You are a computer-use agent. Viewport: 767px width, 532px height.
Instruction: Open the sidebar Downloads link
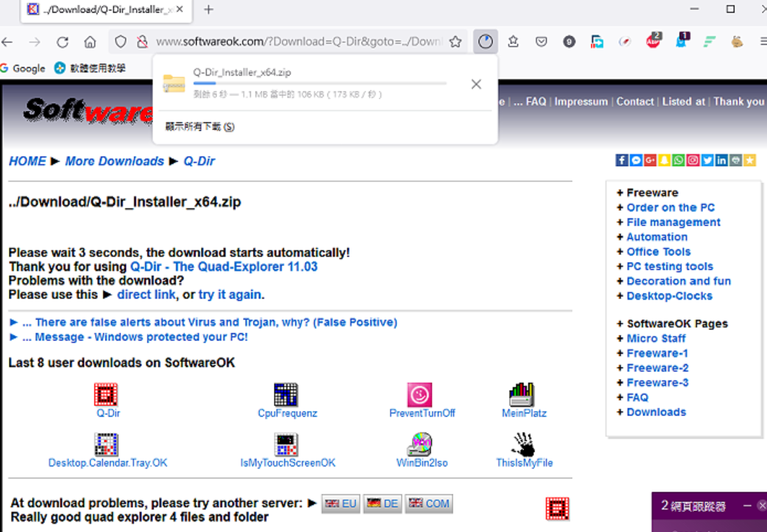click(x=656, y=412)
